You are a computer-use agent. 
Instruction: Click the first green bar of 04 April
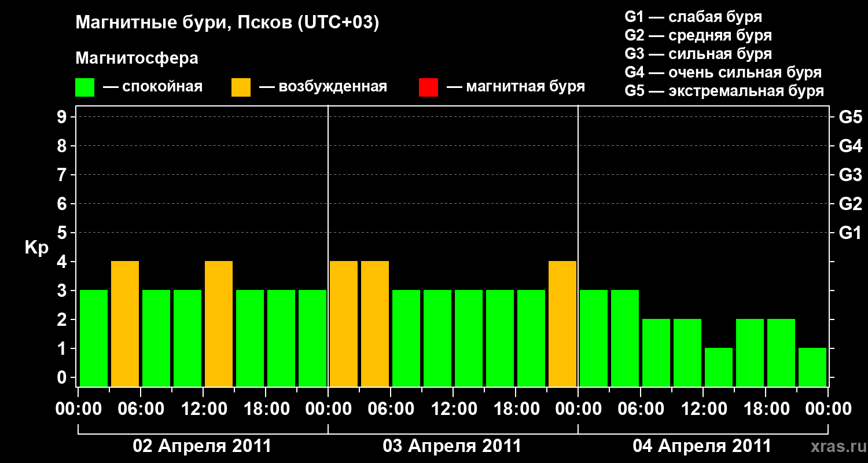[594, 338]
